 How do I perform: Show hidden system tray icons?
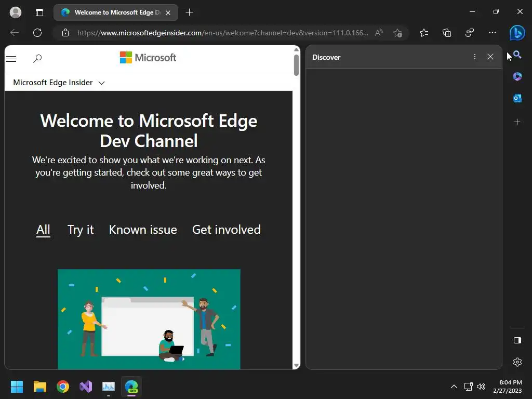[454, 387]
